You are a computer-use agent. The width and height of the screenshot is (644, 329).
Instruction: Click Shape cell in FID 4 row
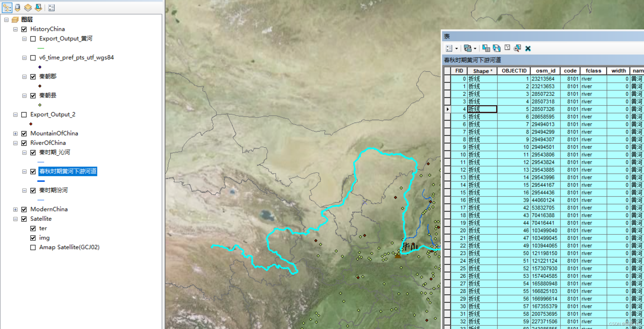point(482,109)
